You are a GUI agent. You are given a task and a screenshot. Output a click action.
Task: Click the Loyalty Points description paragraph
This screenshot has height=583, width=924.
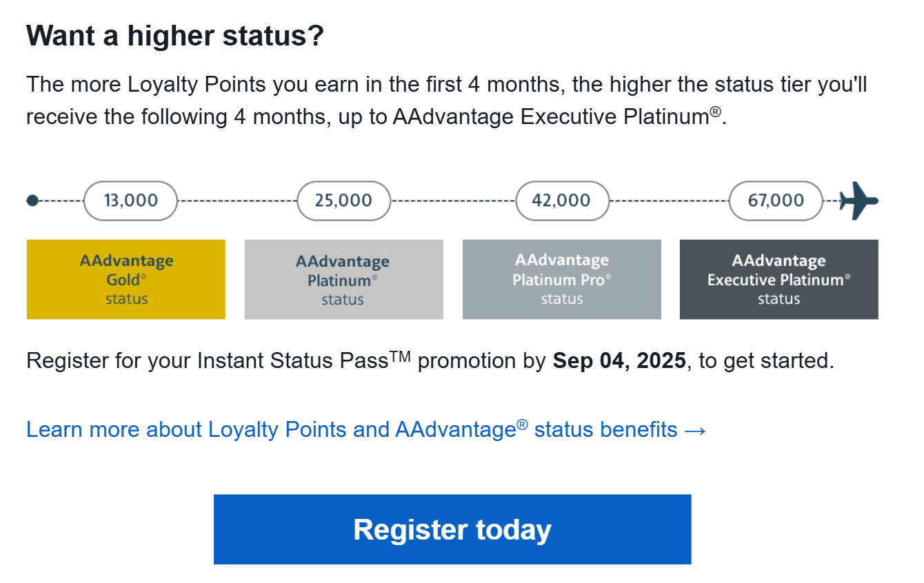click(446, 101)
